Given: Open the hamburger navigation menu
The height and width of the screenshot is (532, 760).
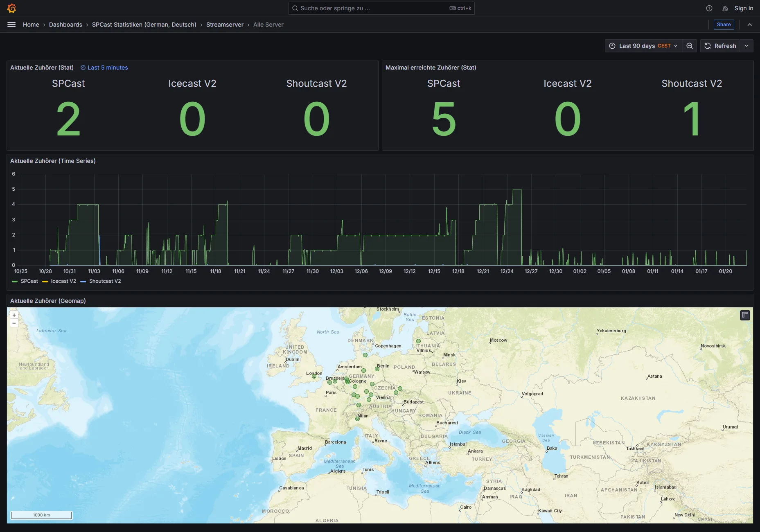Looking at the screenshot, I should tap(11, 25).
